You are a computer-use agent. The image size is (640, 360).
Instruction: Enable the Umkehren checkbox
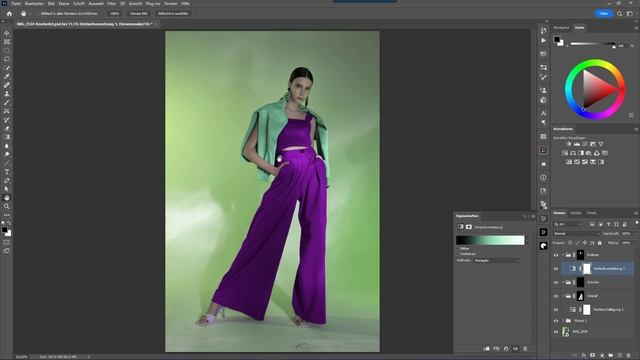(458, 254)
